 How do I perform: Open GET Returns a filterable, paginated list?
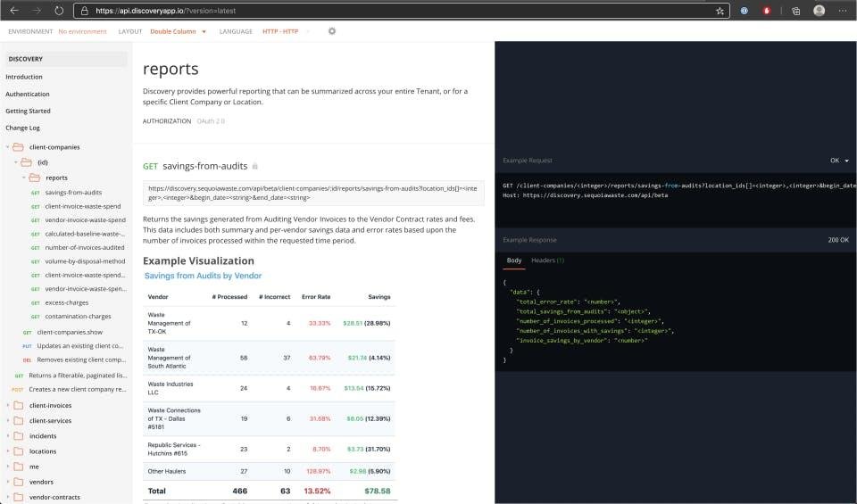[78, 376]
